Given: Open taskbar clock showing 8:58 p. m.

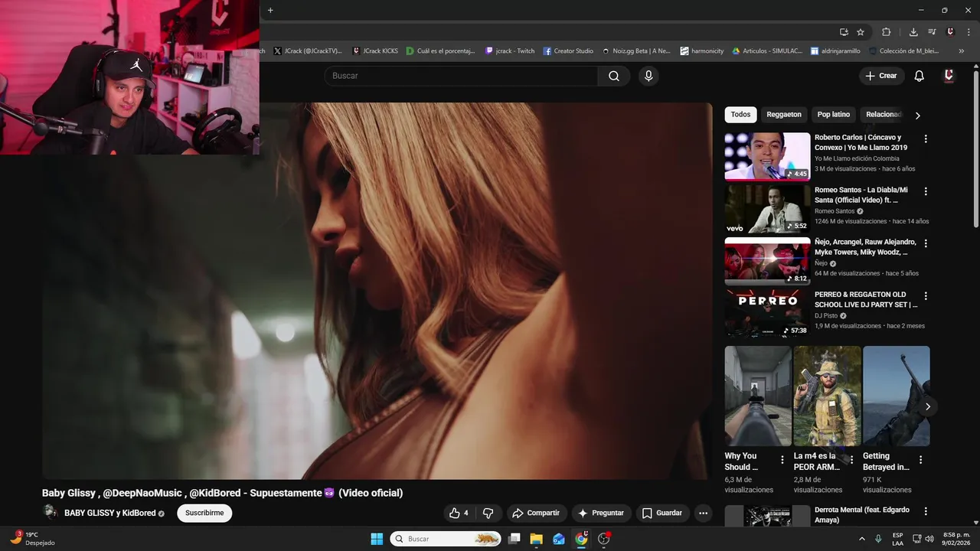Looking at the screenshot, I should coord(956,539).
